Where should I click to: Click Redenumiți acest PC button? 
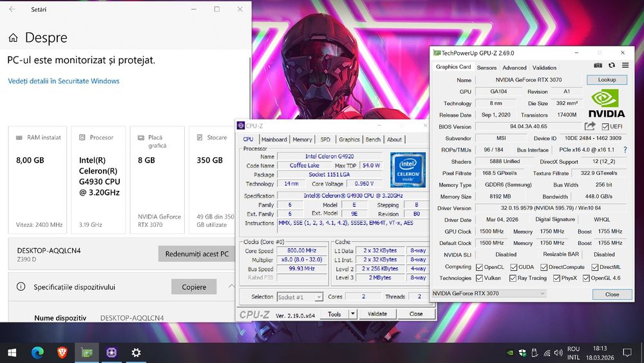tap(196, 254)
